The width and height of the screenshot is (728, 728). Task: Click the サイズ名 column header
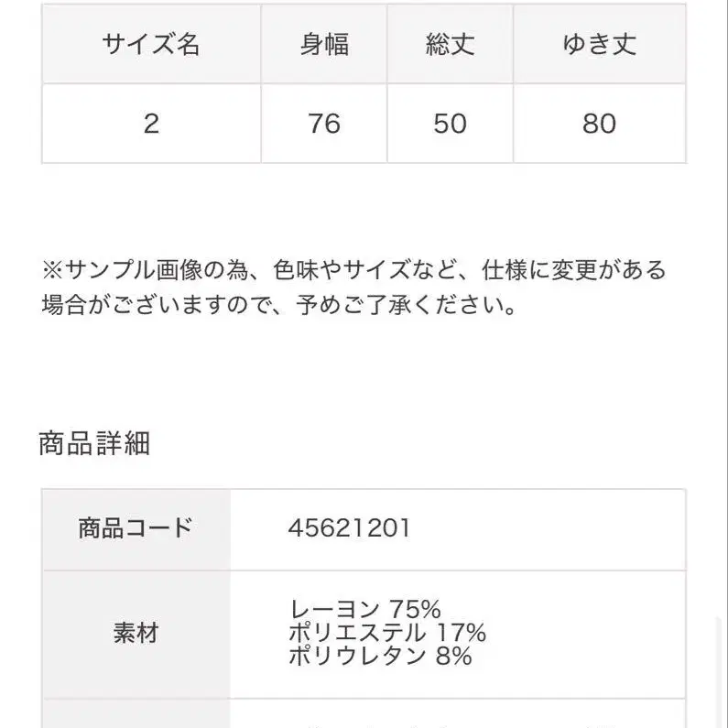(151, 45)
